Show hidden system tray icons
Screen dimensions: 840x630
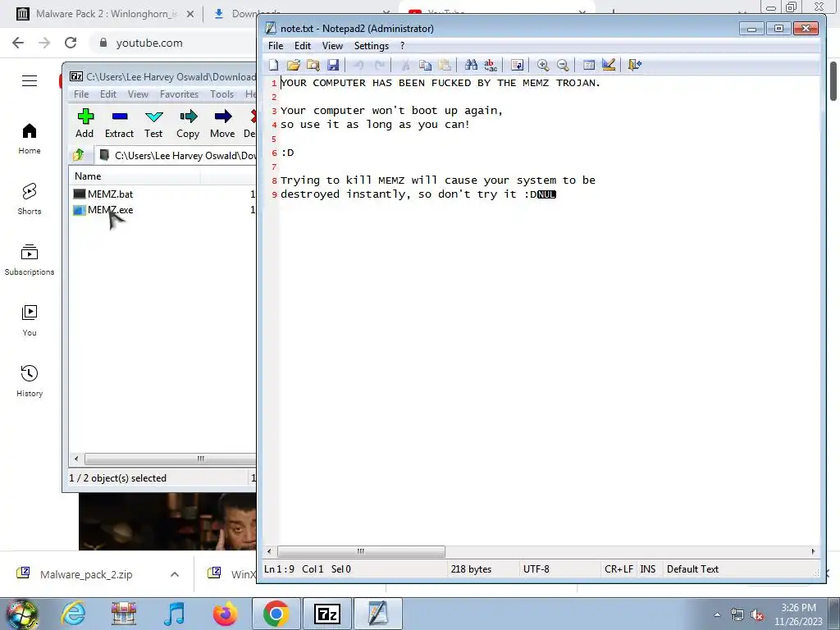pos(717,614)
